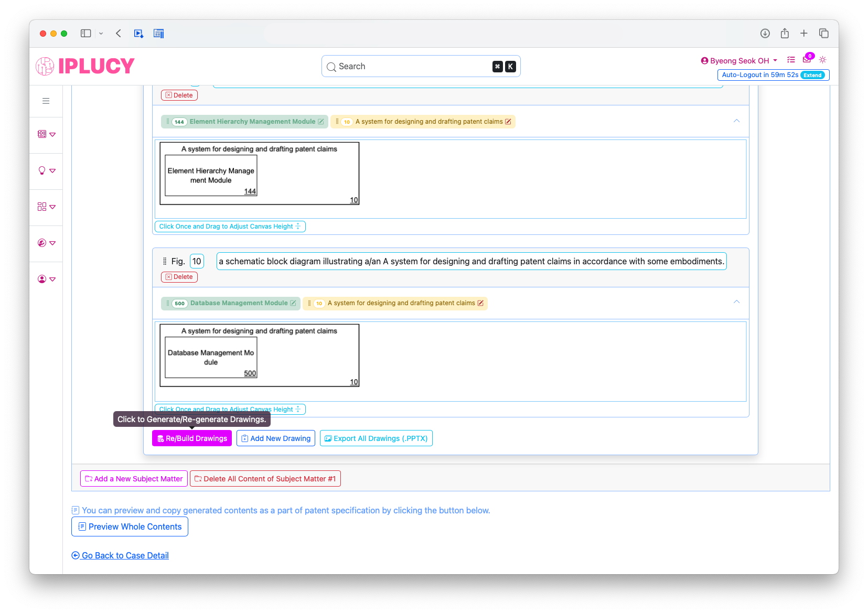Edit the Database Management Module tag

coord(293,303)
